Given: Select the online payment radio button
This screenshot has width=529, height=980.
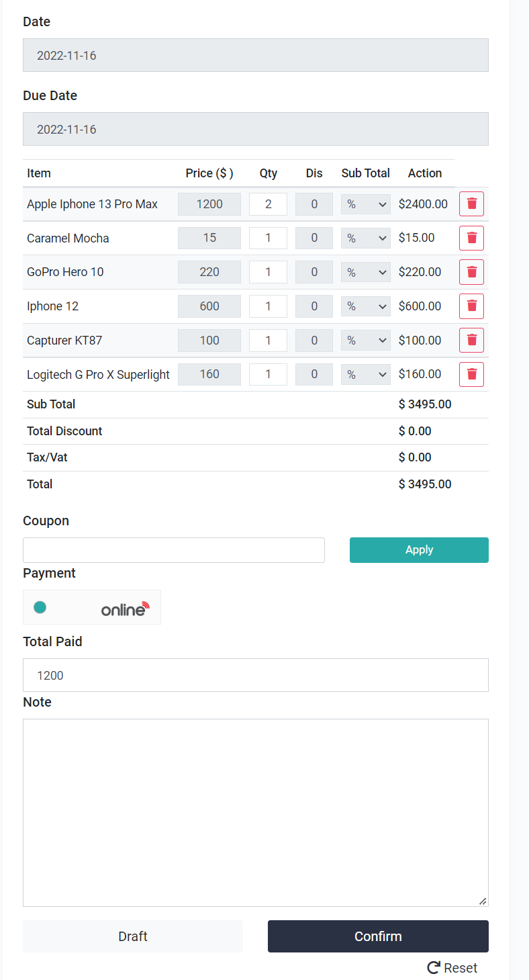Looking at the screenshot, I should (40, 607).
